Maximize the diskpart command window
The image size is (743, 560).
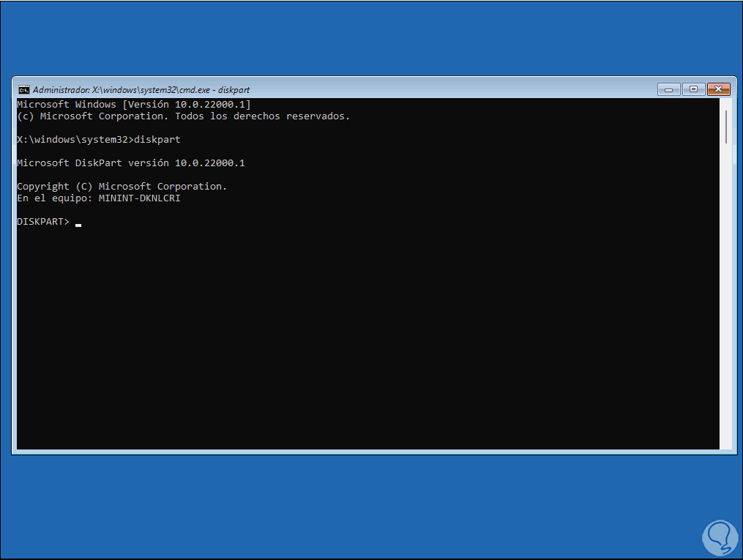tap(693, 89)
